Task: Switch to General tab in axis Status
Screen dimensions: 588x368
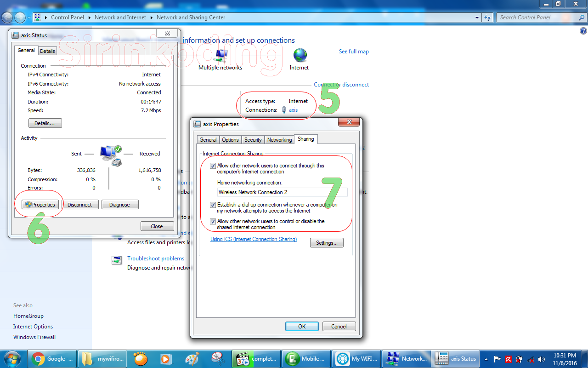Action: [x=26, y=51]
